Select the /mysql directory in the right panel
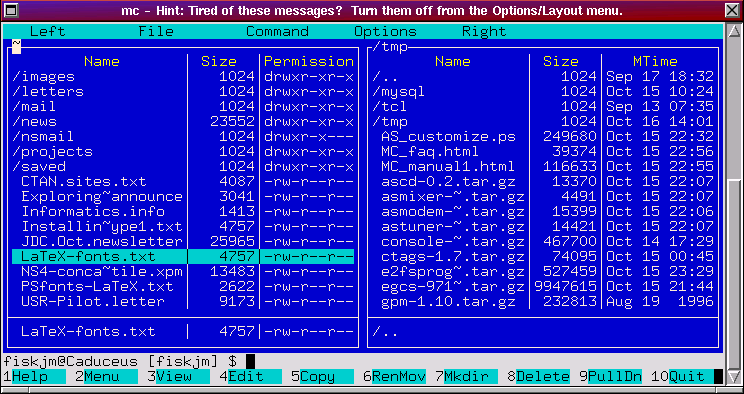744x394 pixels. click(x=543, y=91)
